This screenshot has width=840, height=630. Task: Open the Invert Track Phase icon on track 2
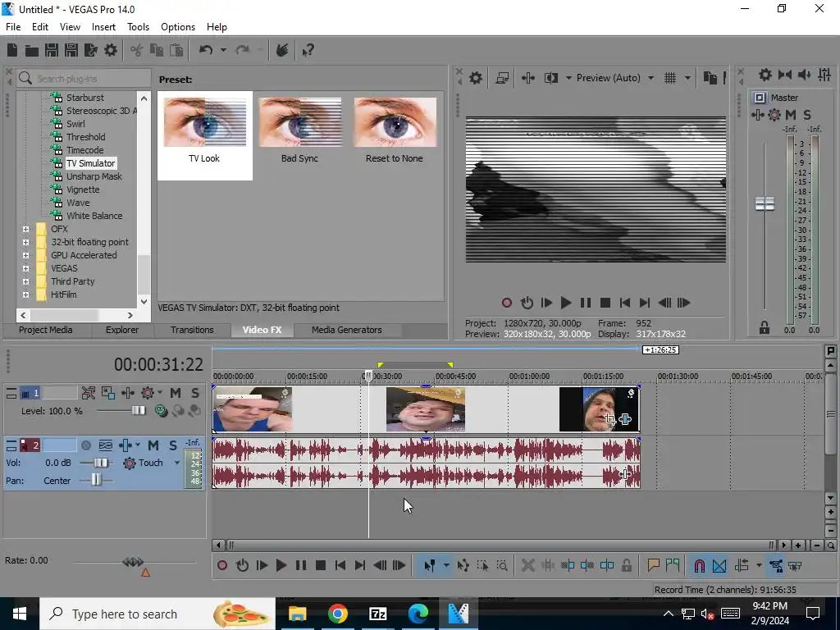[x=106, y=445]
